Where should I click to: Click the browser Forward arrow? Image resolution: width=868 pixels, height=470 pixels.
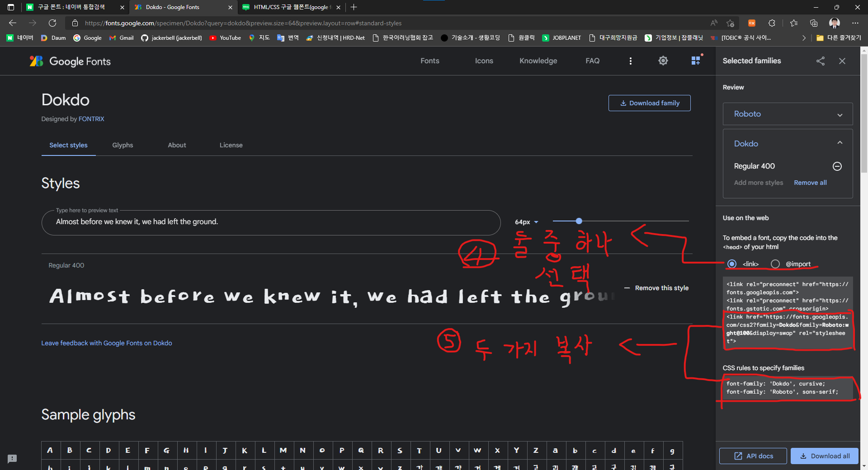tap(33, 23)
